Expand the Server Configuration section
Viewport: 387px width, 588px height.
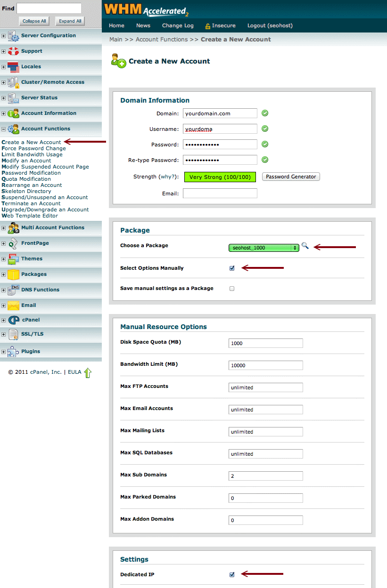4,36
